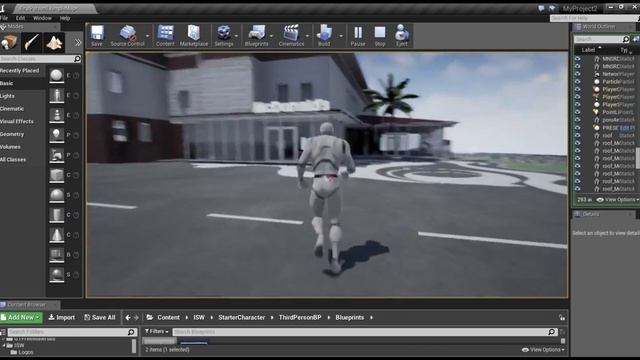Open the Add New dropdown
The height and width of the screenshot is (360, 640).
21,318
